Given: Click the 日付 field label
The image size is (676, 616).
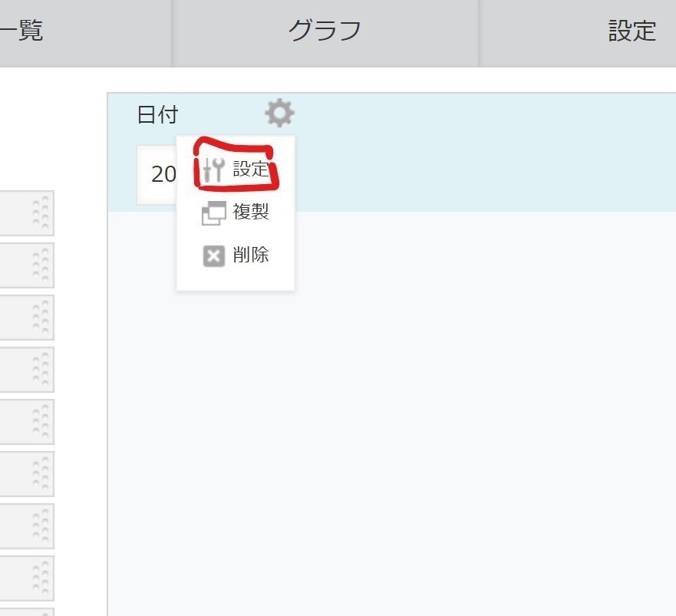Looking at the screenshot, I should point(157,114).
